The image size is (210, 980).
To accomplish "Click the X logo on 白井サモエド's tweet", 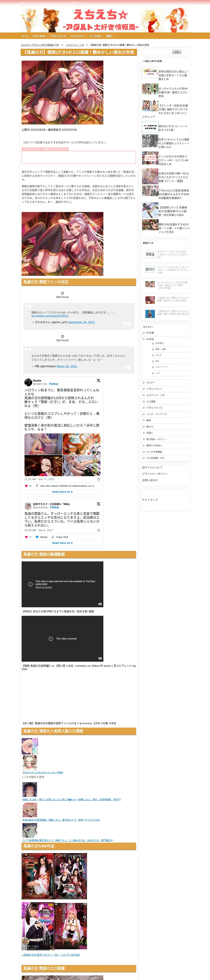I will click(98, 504).
